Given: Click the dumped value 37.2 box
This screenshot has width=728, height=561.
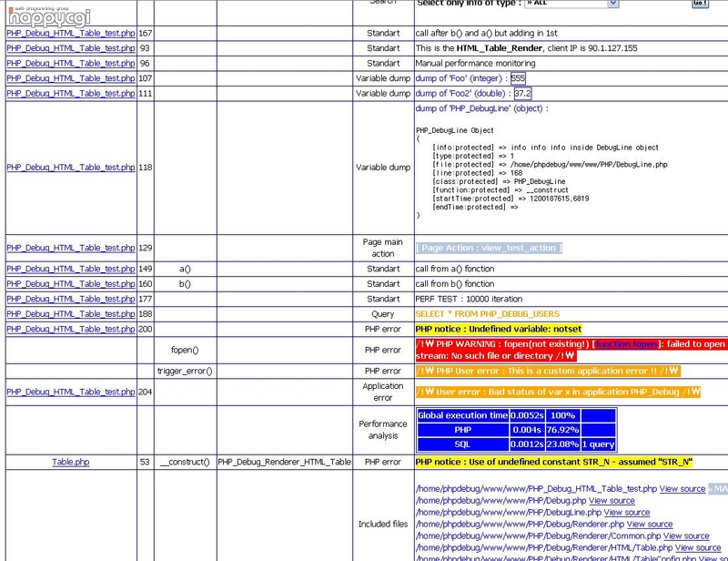Looking at the screenshot, I should point(522,94).
